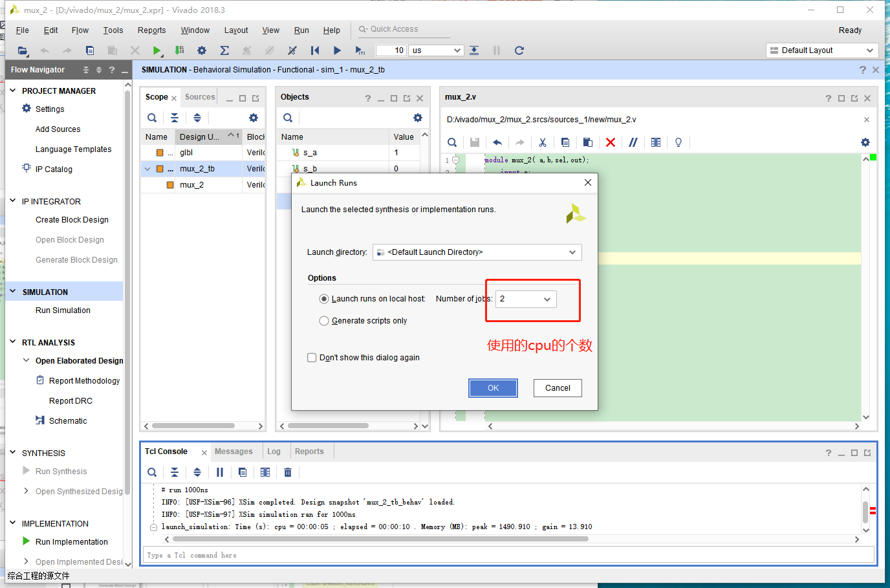
Task: Open Objects panel settings gear
Action: (x=418, y=118)
